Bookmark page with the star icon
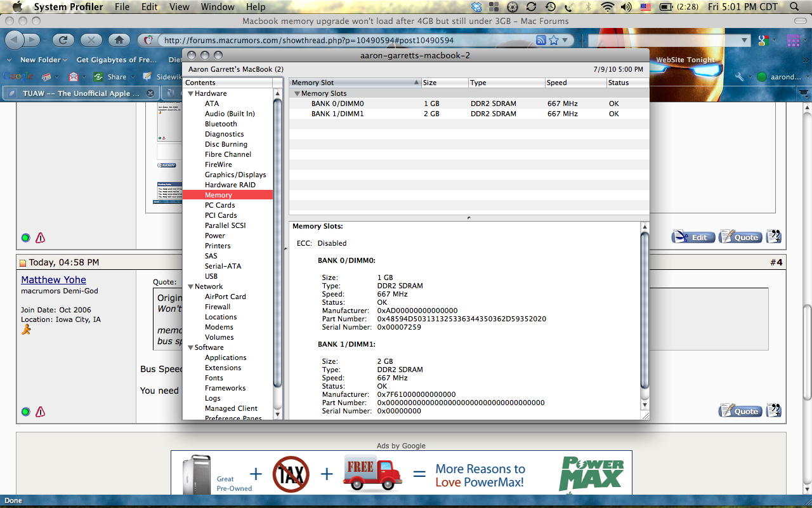The height and width of the screenshot is (508, 812). [x=554, y=40]
